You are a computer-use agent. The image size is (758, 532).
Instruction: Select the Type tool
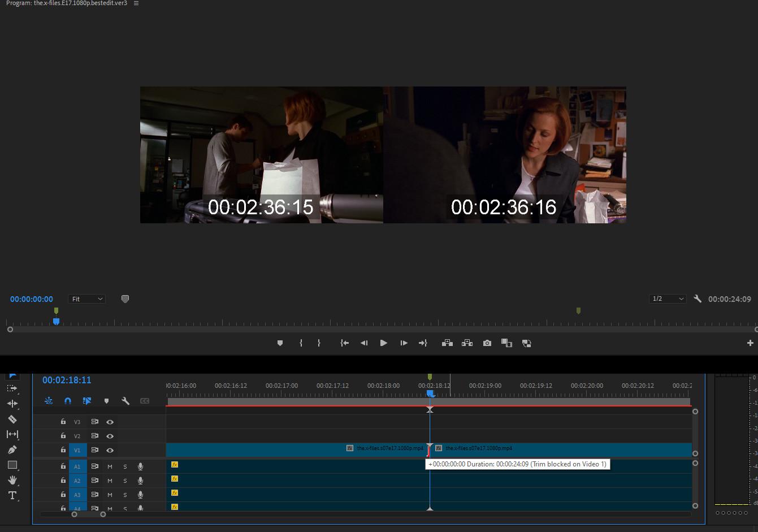coord(12,495)
